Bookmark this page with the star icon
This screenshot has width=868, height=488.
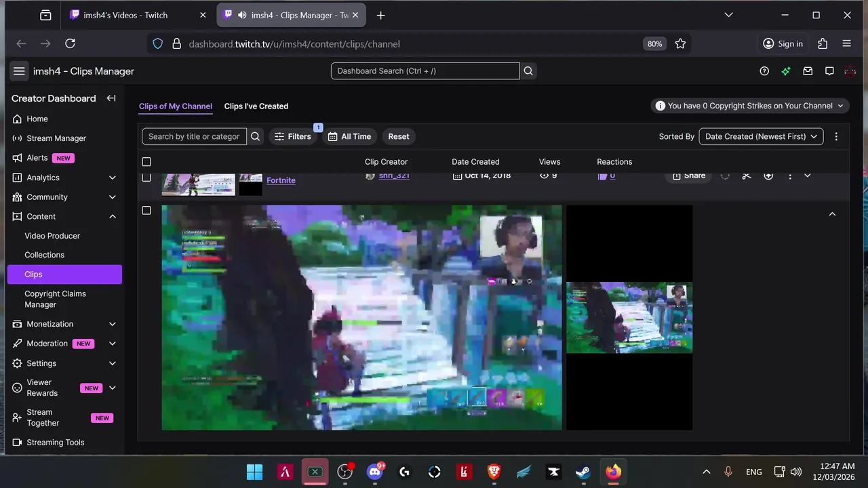click(680, 43)
